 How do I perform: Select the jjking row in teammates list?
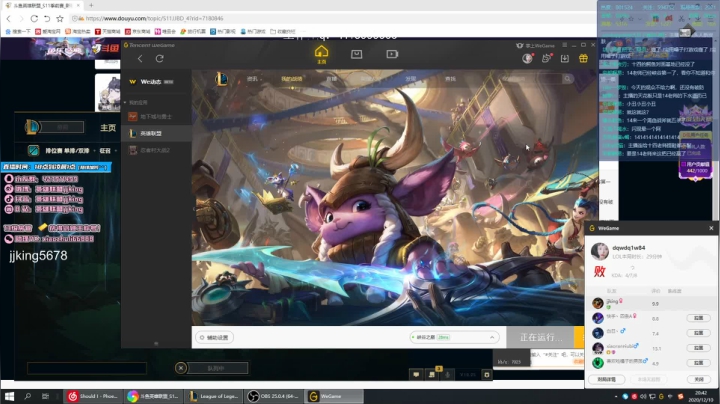653,303
